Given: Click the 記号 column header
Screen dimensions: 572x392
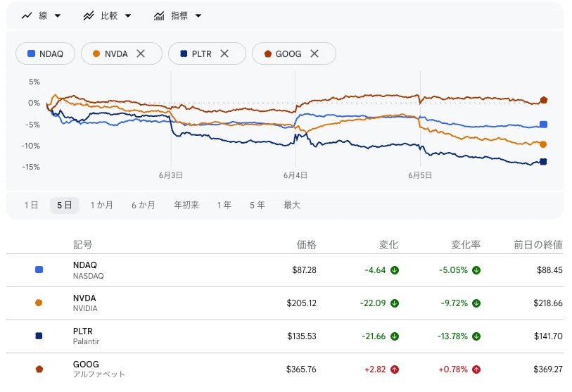Looking at the screenshot, I should [83, 244].
